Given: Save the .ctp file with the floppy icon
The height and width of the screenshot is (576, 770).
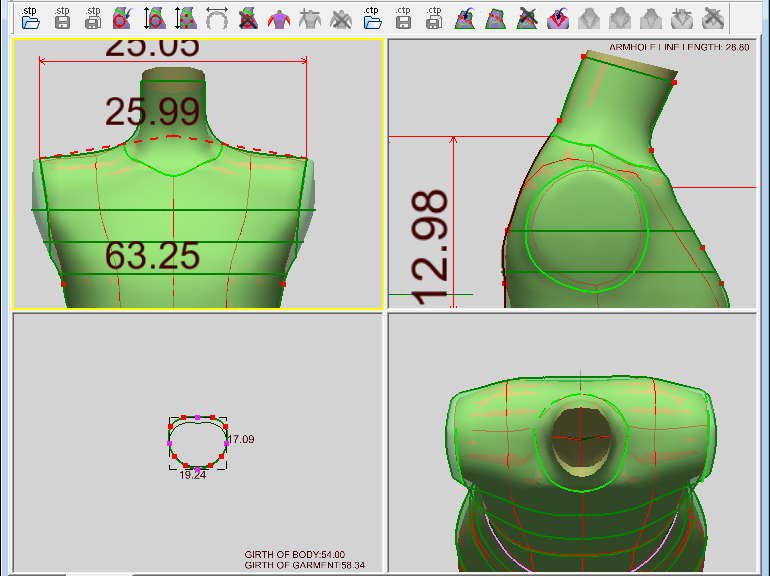Looking at the screenshot, I should 403,18.
